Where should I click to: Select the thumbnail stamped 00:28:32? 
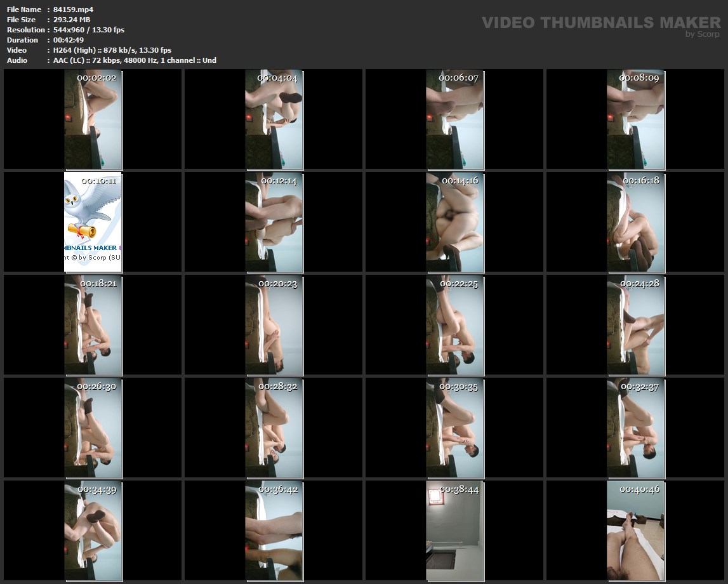[274, 428]
